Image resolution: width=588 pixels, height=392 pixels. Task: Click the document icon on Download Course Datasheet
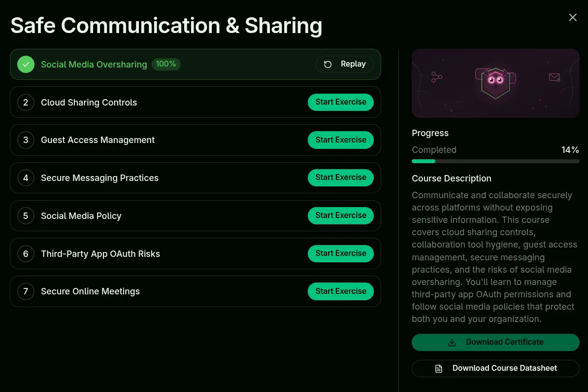pyautogui.click(x=438, y=369)
